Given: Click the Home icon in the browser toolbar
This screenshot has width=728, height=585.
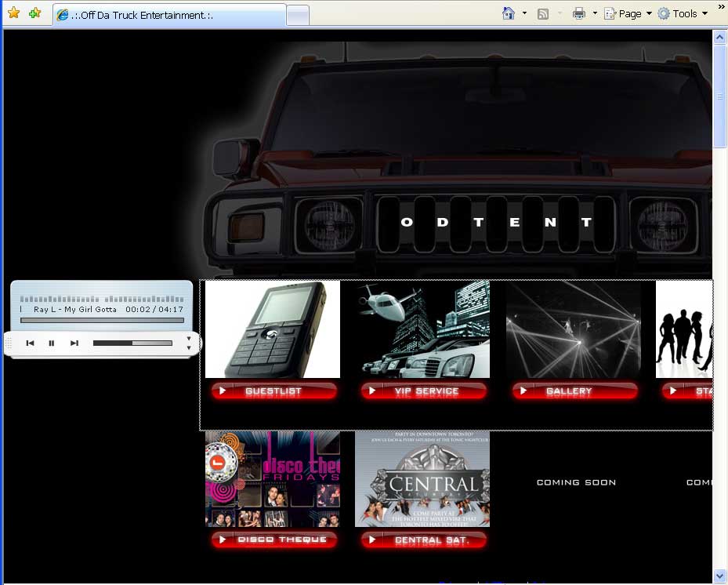Looking at the screenshot, I should click(x=509, y=13).
